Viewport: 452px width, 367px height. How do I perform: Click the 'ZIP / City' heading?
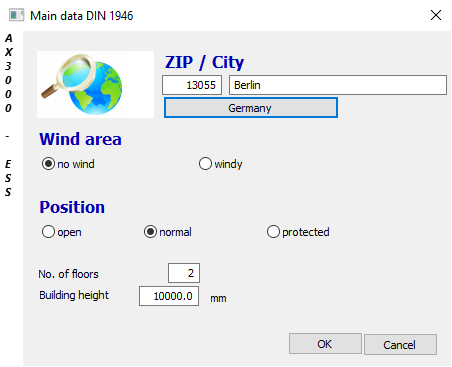(x=204, y=62)
